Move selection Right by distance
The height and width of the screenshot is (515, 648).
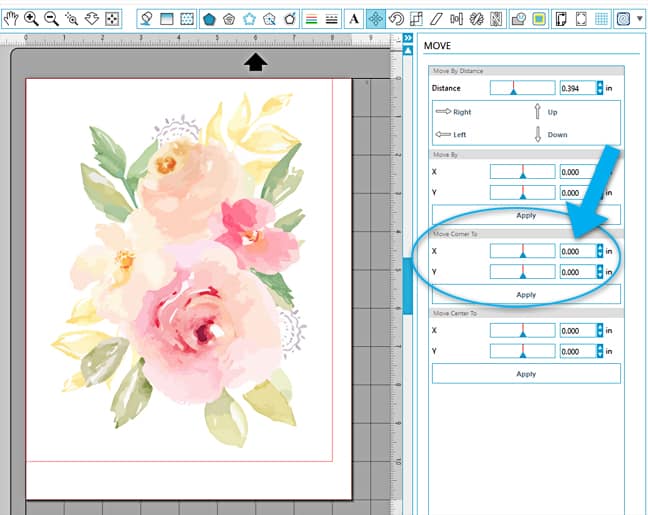pos(453,112)
